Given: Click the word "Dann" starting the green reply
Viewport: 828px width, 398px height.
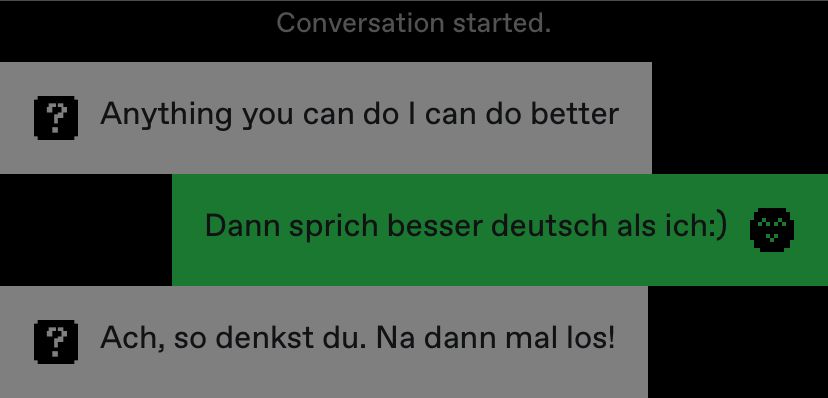Looking at the screenshot, I should pyautogui.click(x=242, y=225).
